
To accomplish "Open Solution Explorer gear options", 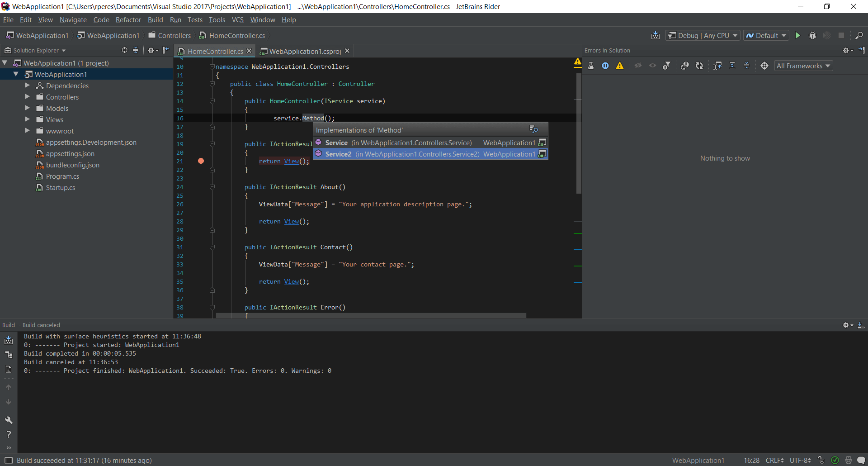I will click(153, 50).
